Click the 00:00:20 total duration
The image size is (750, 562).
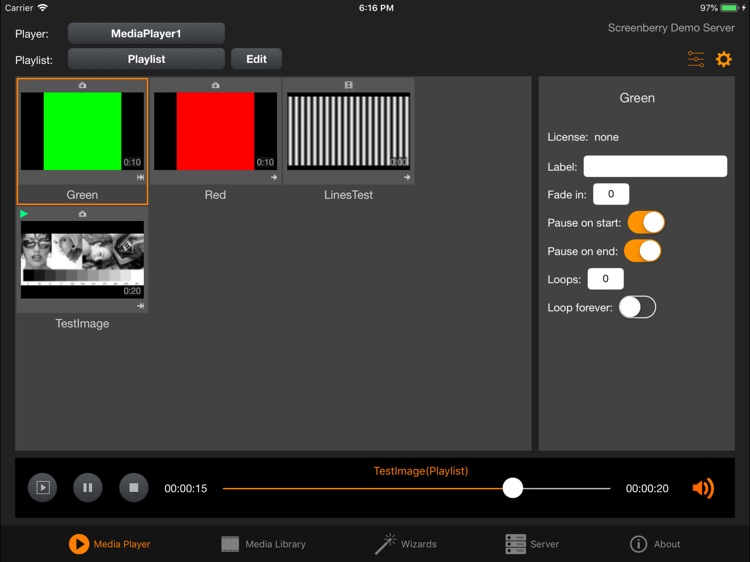647,488
